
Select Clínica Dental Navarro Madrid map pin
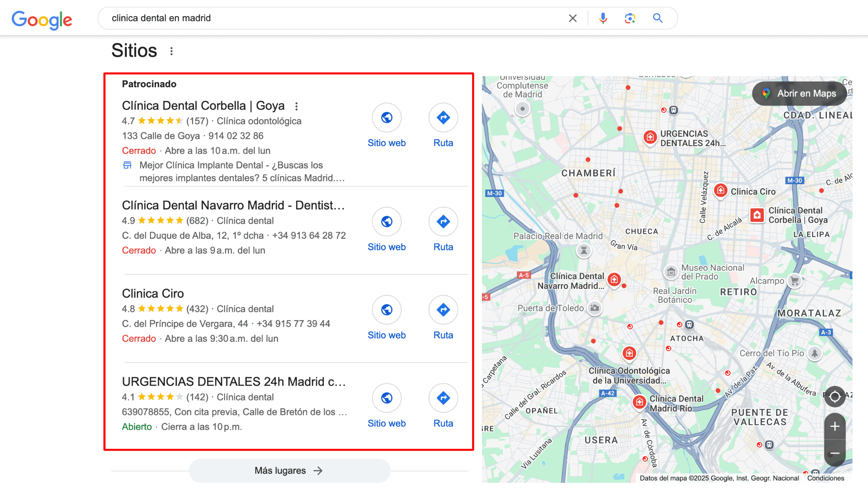[614, 280]
